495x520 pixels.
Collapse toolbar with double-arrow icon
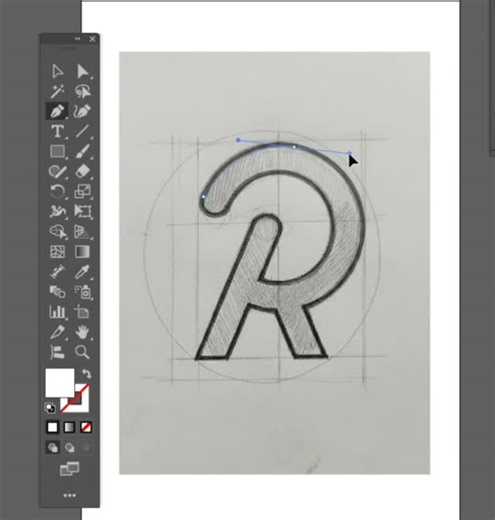(x=78, y=39)
